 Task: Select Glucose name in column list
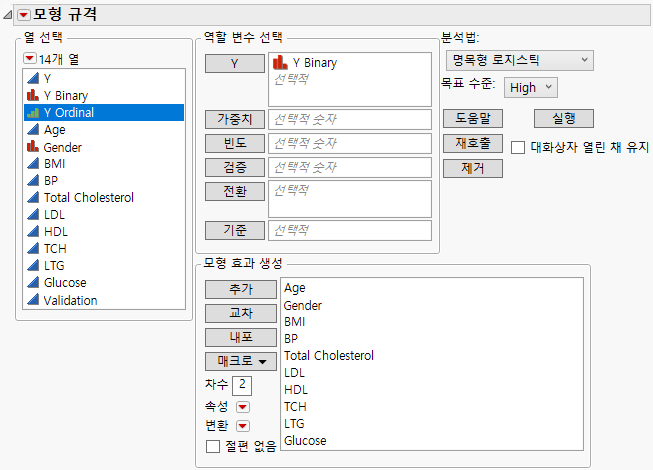pos(65,283)
